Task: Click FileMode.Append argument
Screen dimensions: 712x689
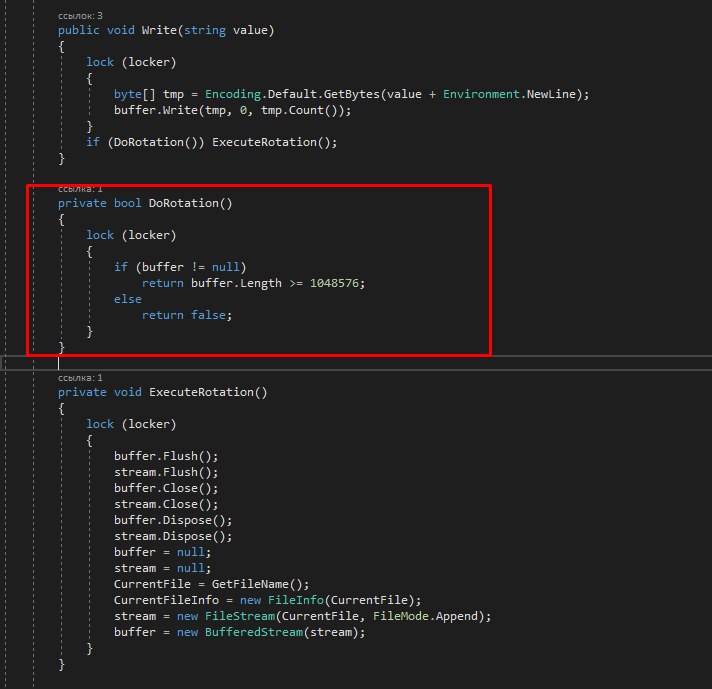Action: pyautogui.click(x=425, y=616)
